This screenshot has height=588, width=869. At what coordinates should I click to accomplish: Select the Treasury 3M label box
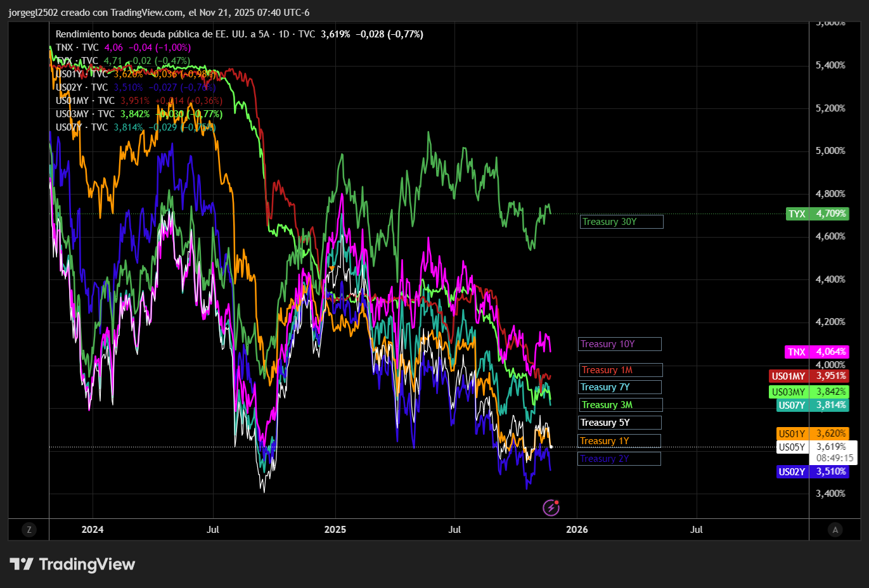click(621, 405)
